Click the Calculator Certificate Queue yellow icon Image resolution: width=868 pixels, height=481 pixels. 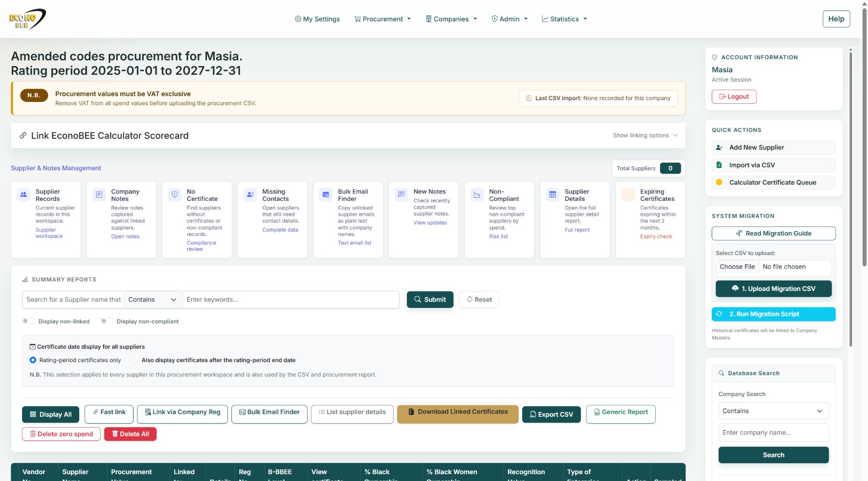coord(719,182)
